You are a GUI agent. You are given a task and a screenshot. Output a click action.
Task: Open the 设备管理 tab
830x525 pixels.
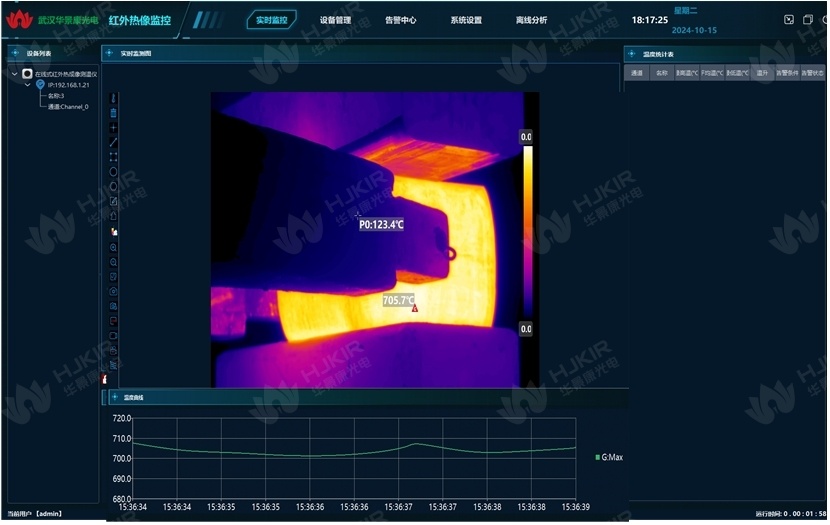pos(336,20)
